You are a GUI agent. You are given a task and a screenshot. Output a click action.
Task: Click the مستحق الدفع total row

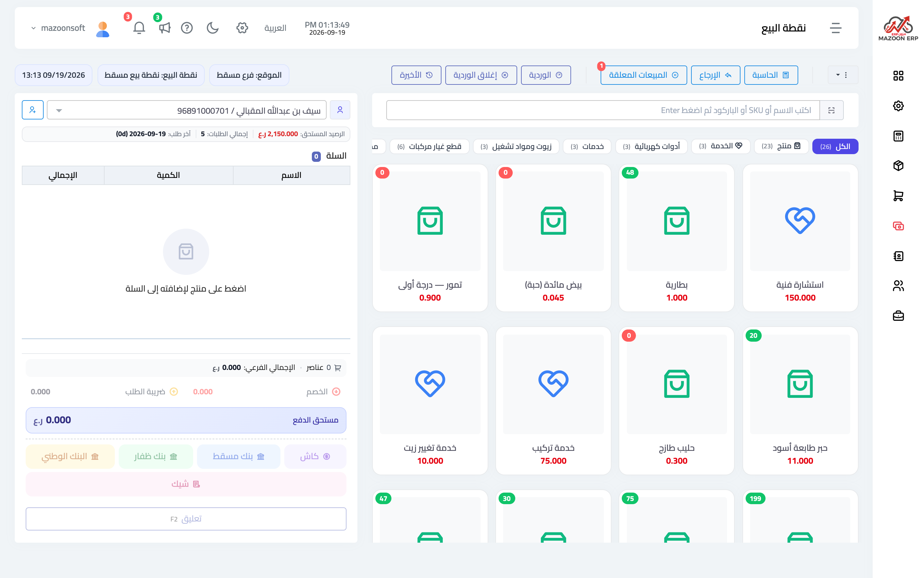186,420
